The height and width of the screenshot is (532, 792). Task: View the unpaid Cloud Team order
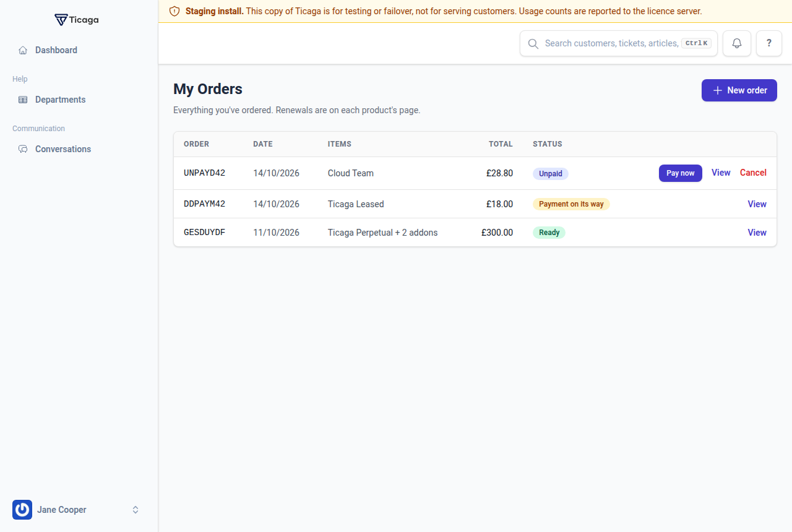coord(721,173)
